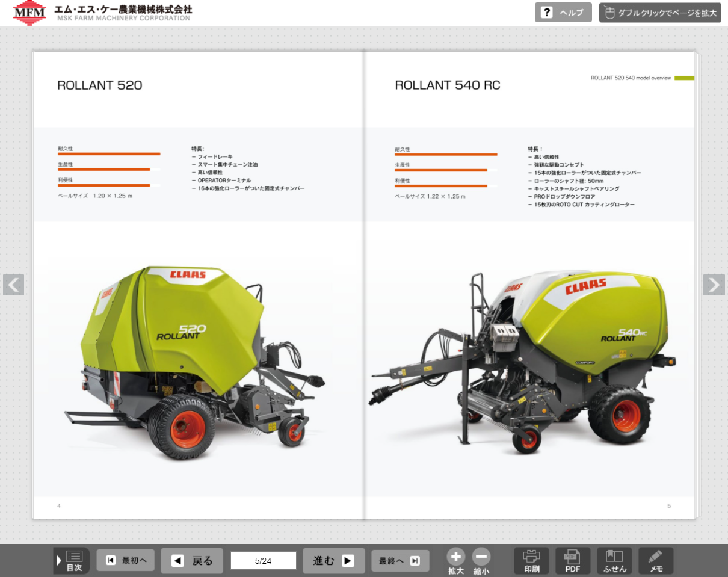Go back one page with 戻る

coord(192,561)
